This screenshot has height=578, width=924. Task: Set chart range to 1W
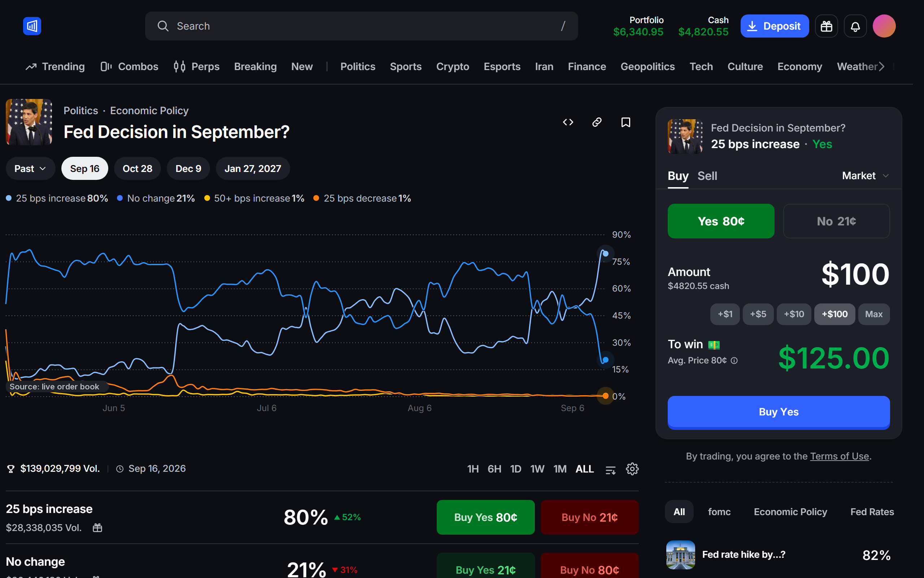point(537,469)
